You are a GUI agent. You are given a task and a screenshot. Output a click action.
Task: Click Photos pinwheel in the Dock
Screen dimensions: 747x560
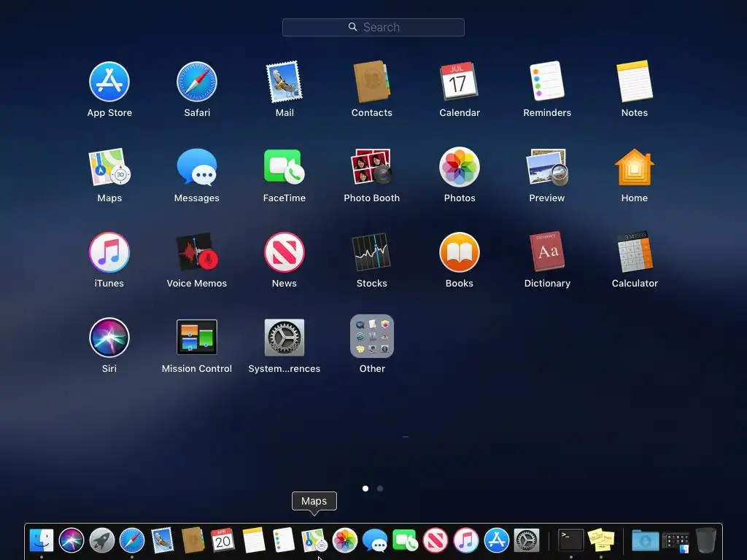coord(344,540)
